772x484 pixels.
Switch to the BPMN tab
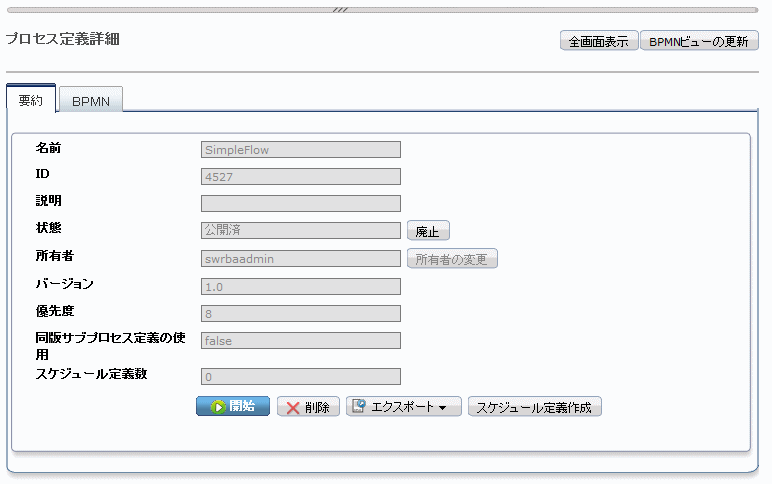pyautogui.click(x=91, y=100)
